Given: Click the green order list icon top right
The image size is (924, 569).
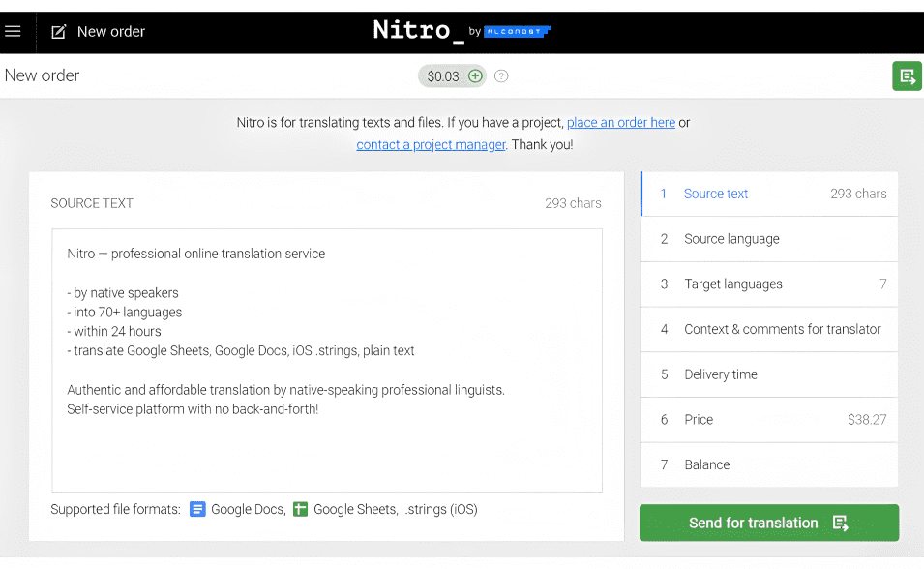Looking at the screenshot, I should [907, 76].
